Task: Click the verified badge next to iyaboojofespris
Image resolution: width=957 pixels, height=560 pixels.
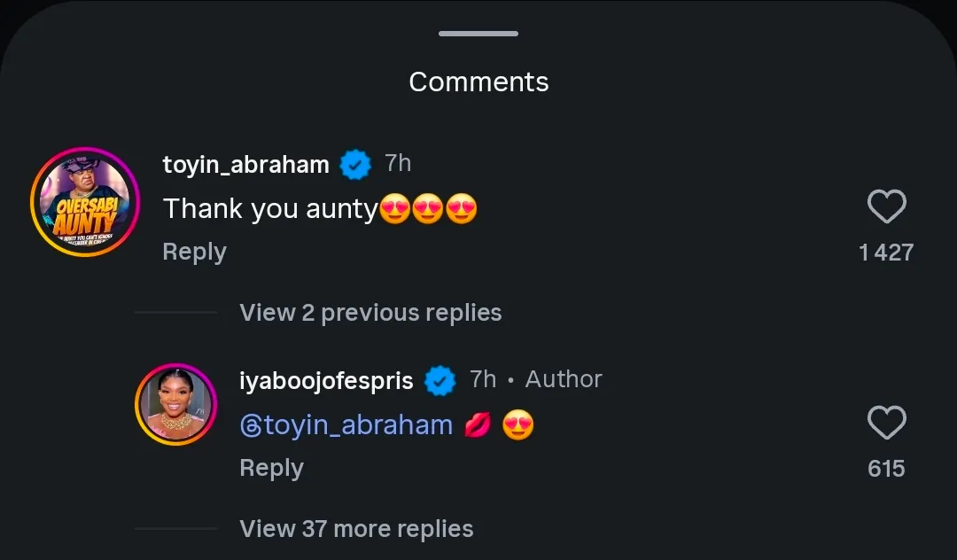Action: coord(440,381)
